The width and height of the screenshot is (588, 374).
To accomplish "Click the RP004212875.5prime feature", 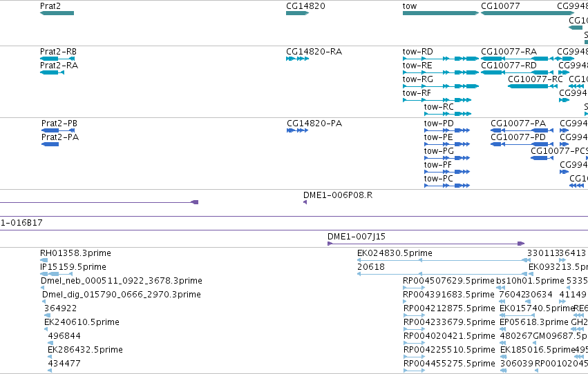I will pyautogui.click(x=415, y=315).
